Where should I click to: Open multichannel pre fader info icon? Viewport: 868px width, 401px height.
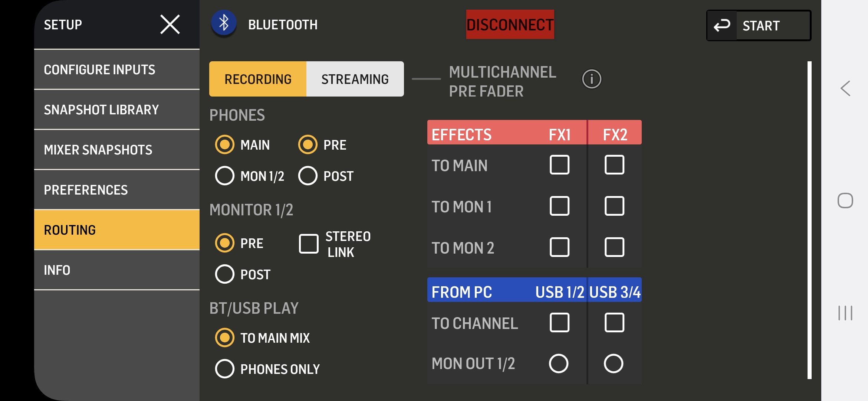coord(592,79)
